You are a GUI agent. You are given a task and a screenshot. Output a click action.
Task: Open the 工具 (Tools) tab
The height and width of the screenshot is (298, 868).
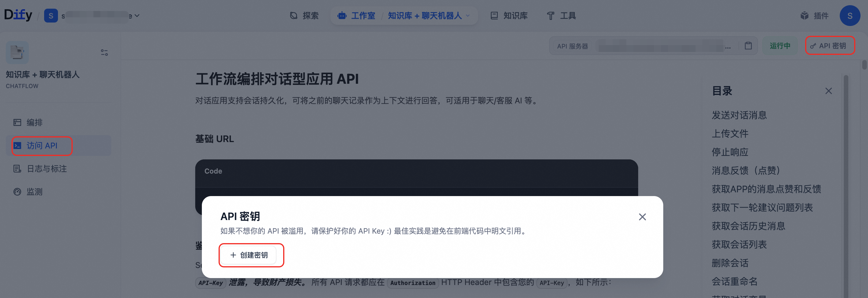tap(561, 16)
